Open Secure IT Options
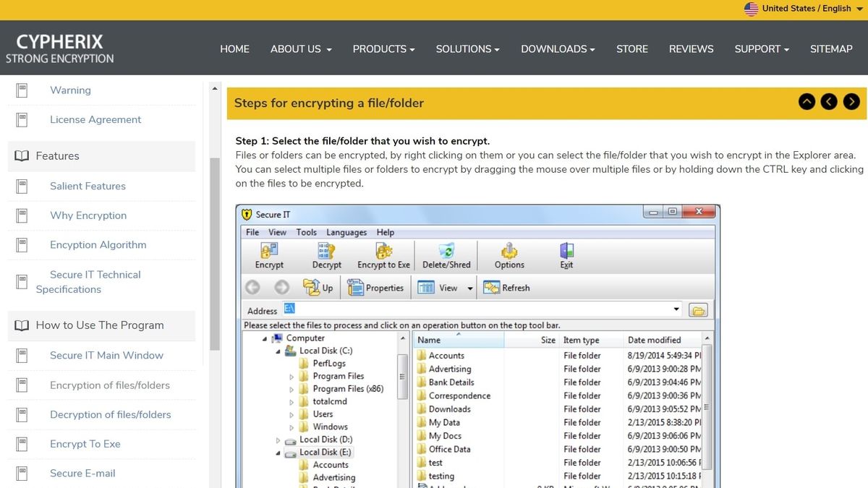Image resolution: width=868 pixels, height=488 pixels. pyautogui.click(x=509, y=254)
